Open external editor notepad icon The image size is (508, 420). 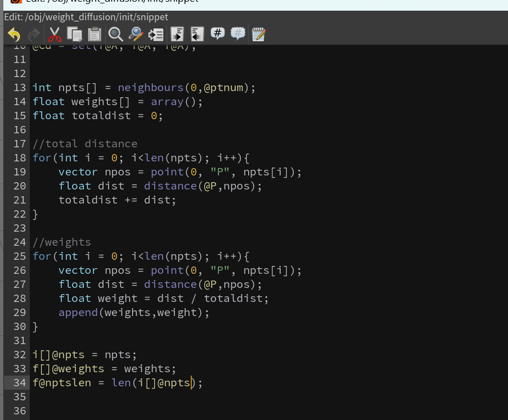pos(259,34)
